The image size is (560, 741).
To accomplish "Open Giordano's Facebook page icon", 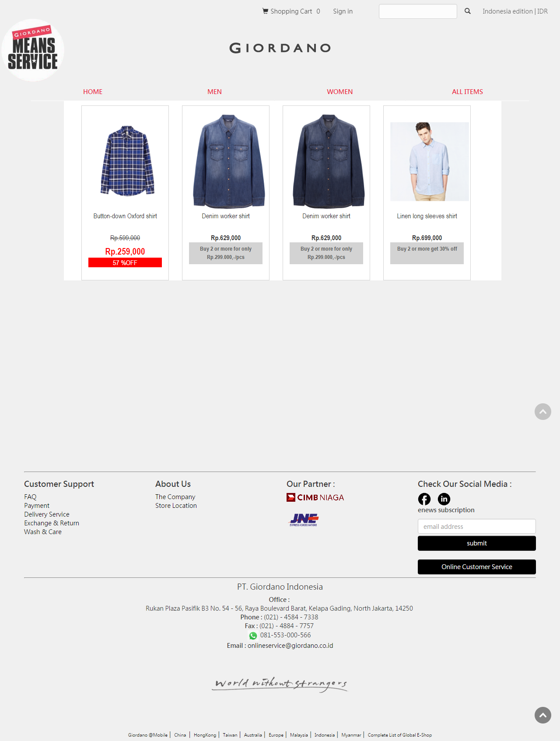I will [x=424, y=499].
